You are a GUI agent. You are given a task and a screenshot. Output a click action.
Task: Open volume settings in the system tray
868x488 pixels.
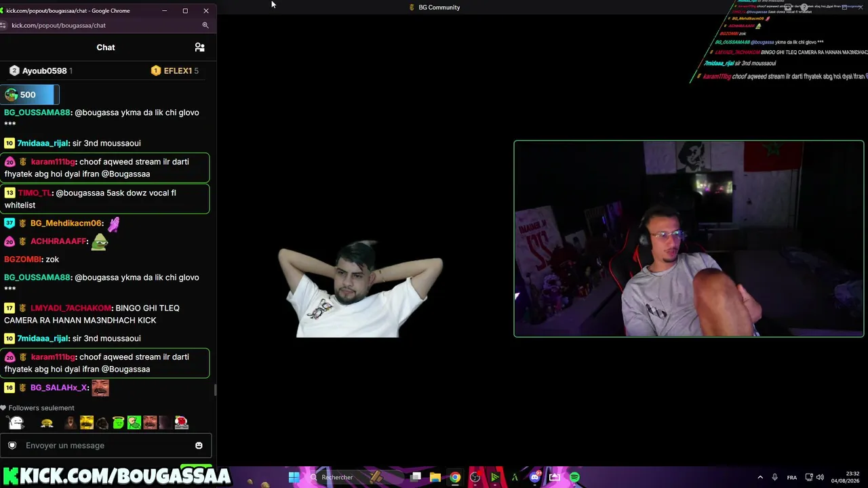820,477
